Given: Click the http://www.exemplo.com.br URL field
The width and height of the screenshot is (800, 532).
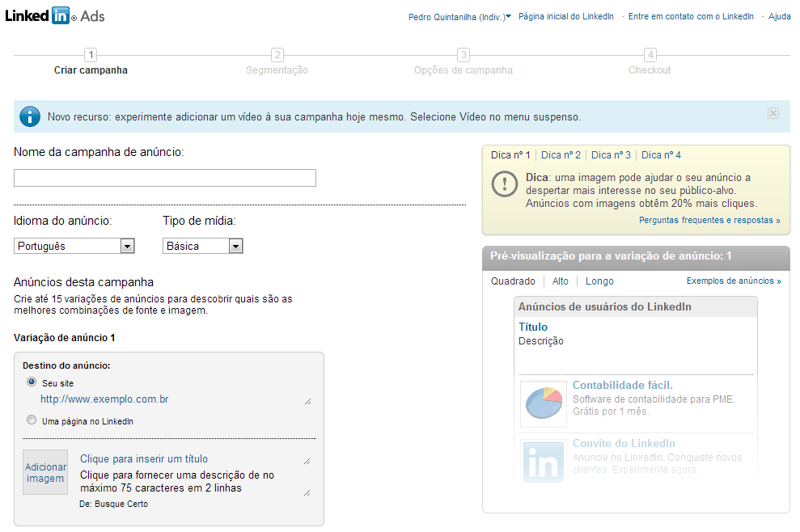Looking at the screenshot, I should [x=104, y=399].
